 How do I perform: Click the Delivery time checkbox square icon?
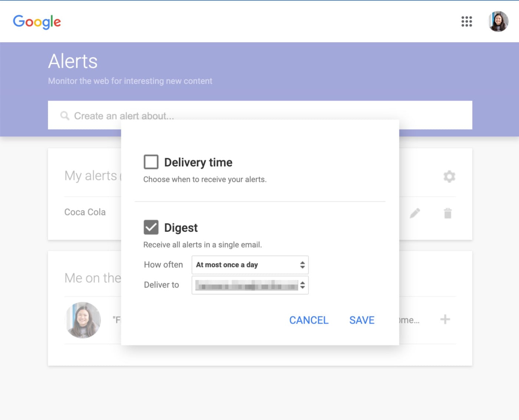tap(151, 161)
